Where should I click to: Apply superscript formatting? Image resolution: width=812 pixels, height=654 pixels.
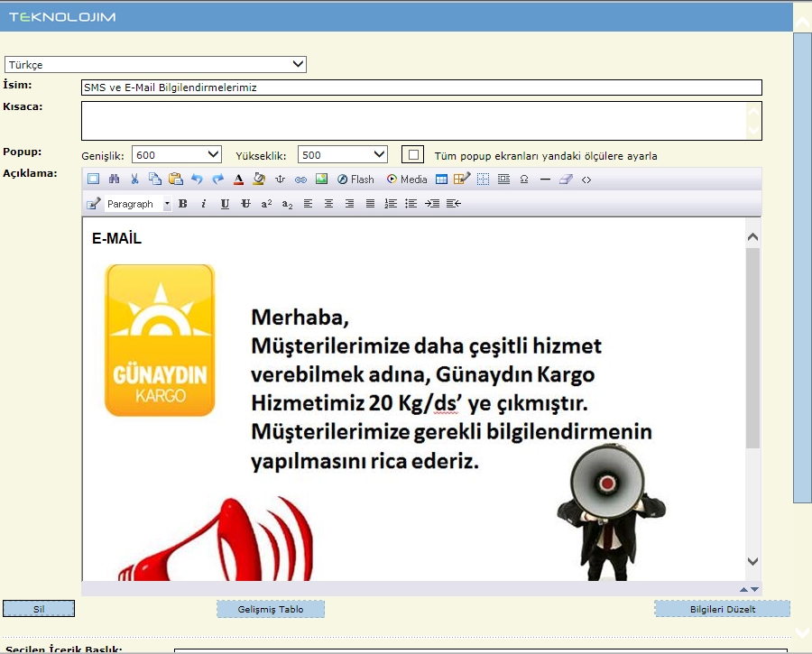point(266,204)
